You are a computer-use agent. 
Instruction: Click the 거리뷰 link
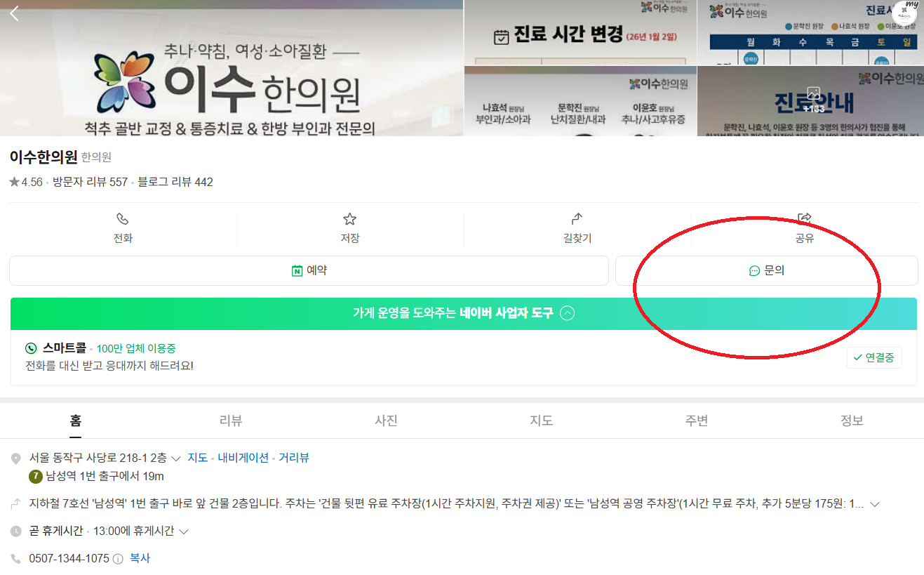(x=294, y=458)
